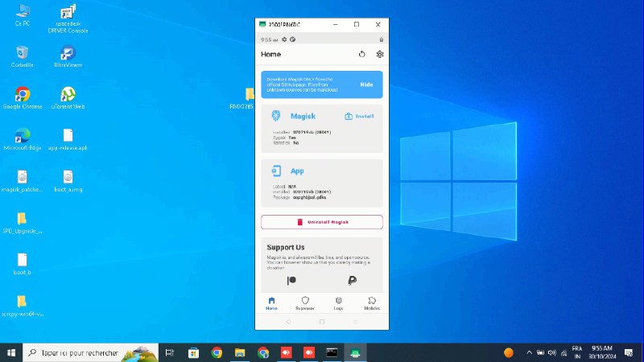The image size is (644, 362).
Task: Click the Magisk logo icon
Action: (x=276, y=116)
